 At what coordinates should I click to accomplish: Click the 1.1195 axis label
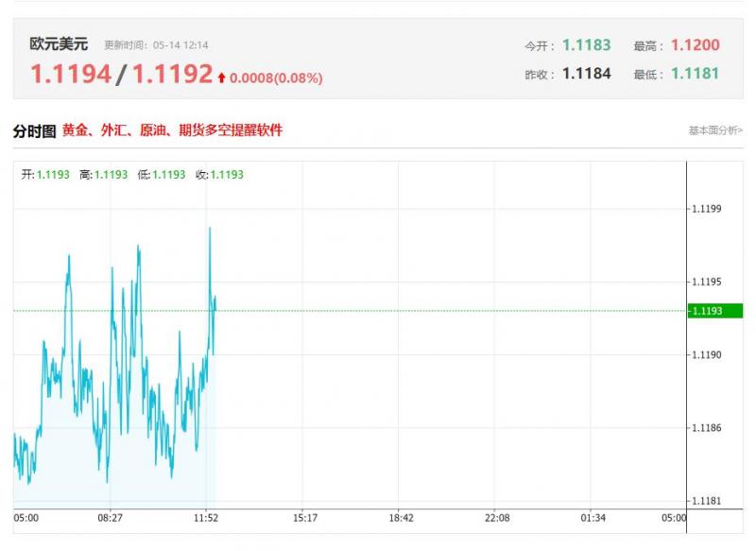click(x=706, y=282)
